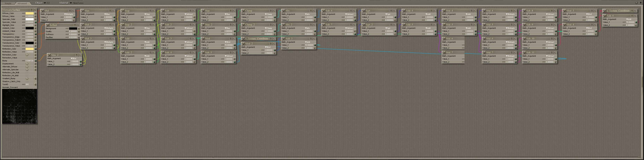Choose the Reflection_Color swatch
The image size is (644, 160).
point(30,49)
